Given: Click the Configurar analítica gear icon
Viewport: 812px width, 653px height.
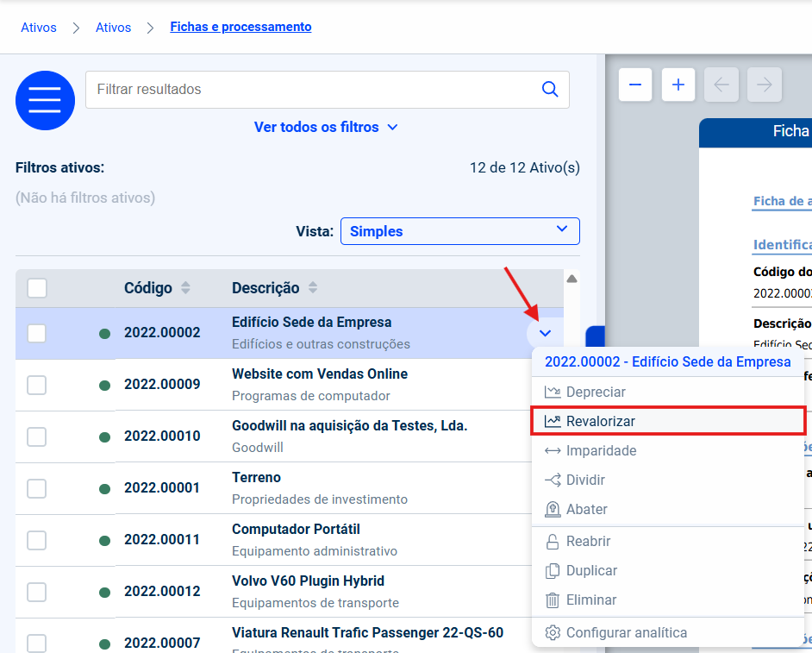Looking at the screenshot, I should coord(553,633).
